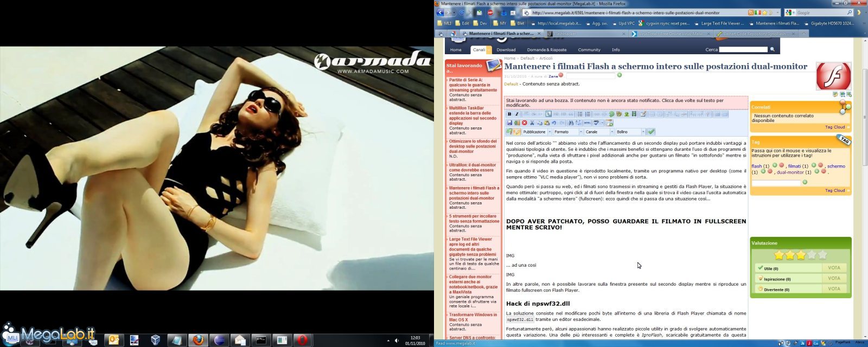
Task: Cut selected text with the scissors icon
Action: [532, 123]
